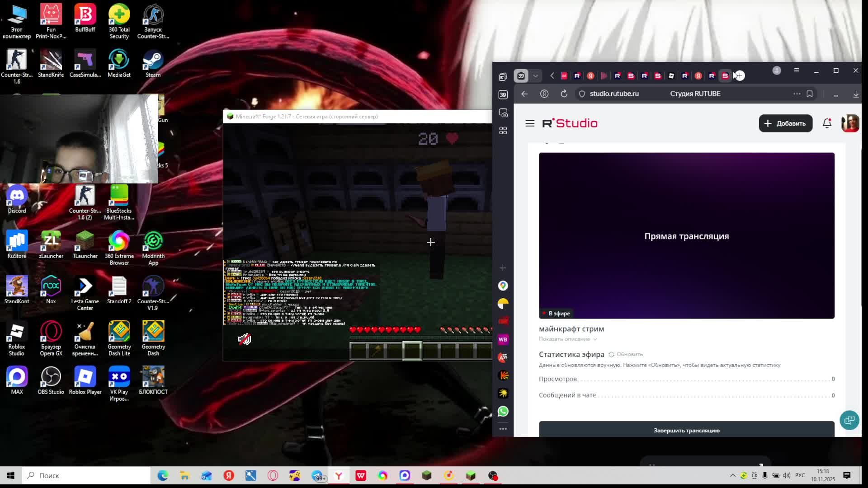Open WhatsApp in browser sidebar
This screenshot has width=868, height=488.
click(x=503, y=412)
